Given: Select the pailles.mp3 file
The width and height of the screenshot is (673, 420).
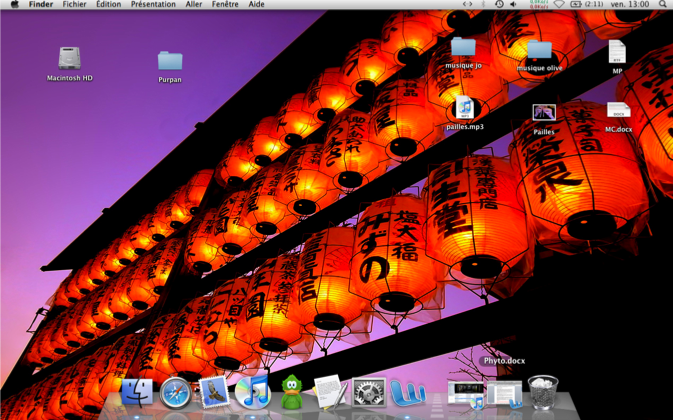Looking at the screenshot, I should coord(464,108).
